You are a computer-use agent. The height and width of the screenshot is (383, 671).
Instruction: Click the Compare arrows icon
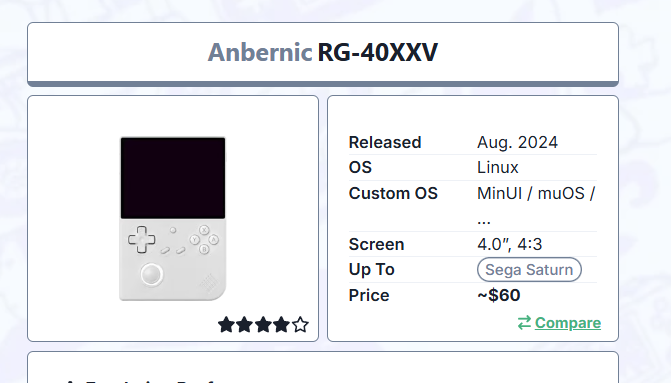pos(524,323)
